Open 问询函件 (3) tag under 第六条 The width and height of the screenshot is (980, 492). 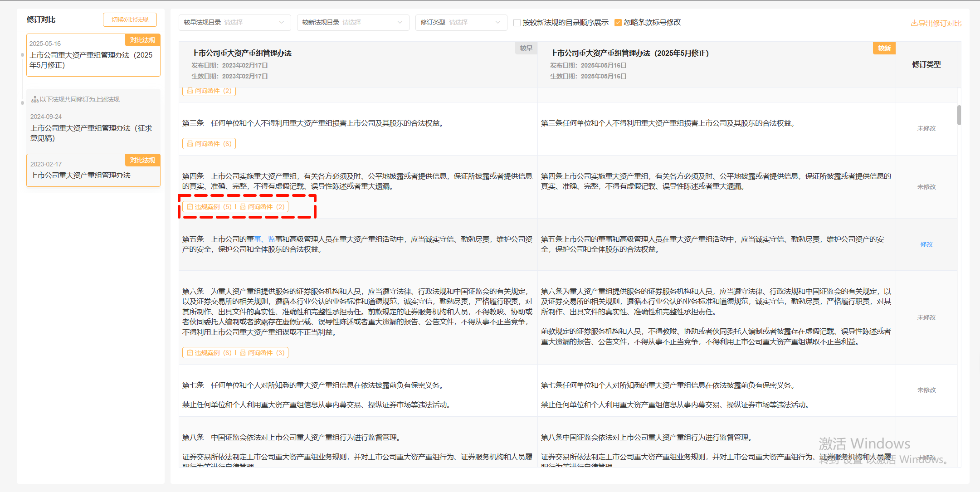(x=262, y=353)
